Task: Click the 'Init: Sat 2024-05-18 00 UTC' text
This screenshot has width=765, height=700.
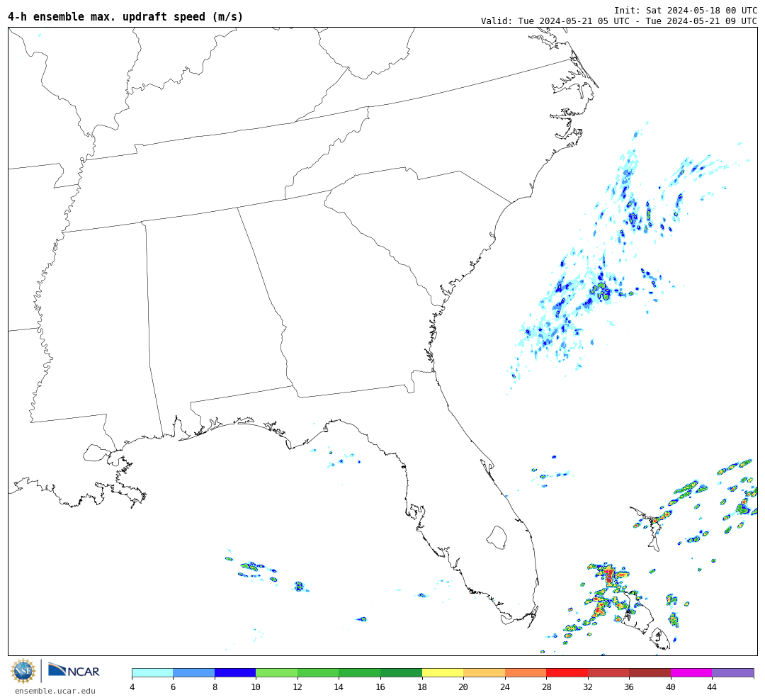Action: (x=686, y=10)
